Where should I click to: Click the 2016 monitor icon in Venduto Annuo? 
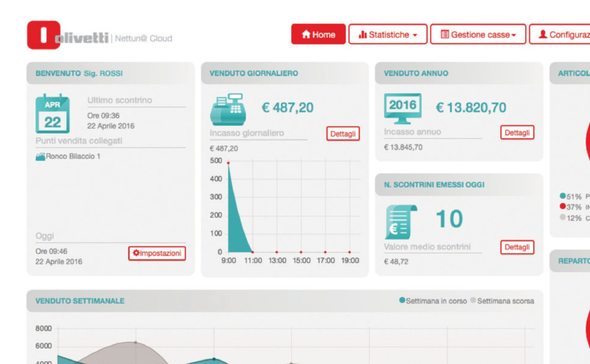tap(402, 105)
